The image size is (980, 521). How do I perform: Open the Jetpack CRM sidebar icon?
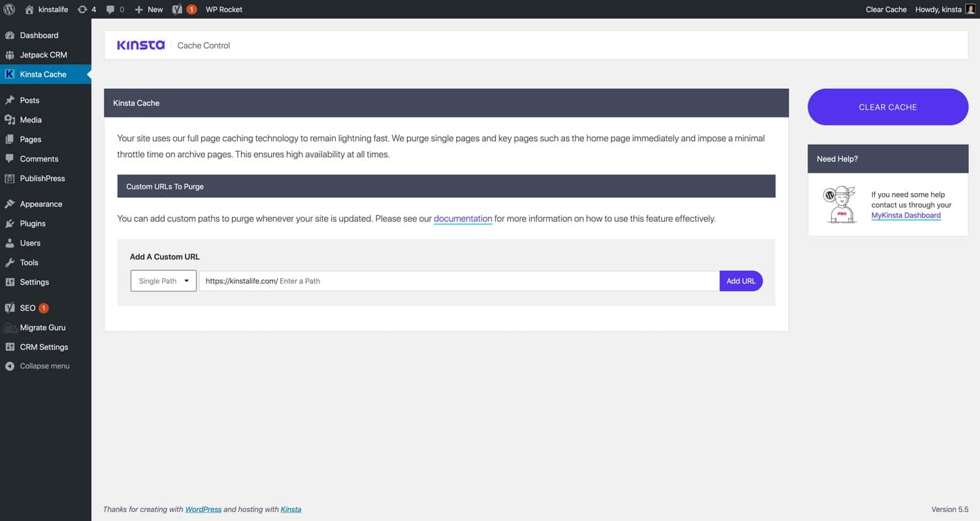tap(10, 55)
